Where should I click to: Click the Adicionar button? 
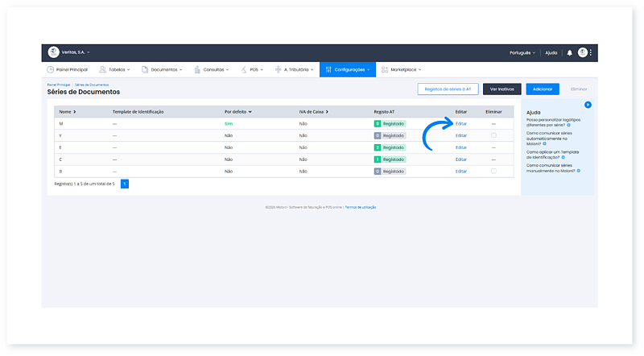[x=543, y=89]
